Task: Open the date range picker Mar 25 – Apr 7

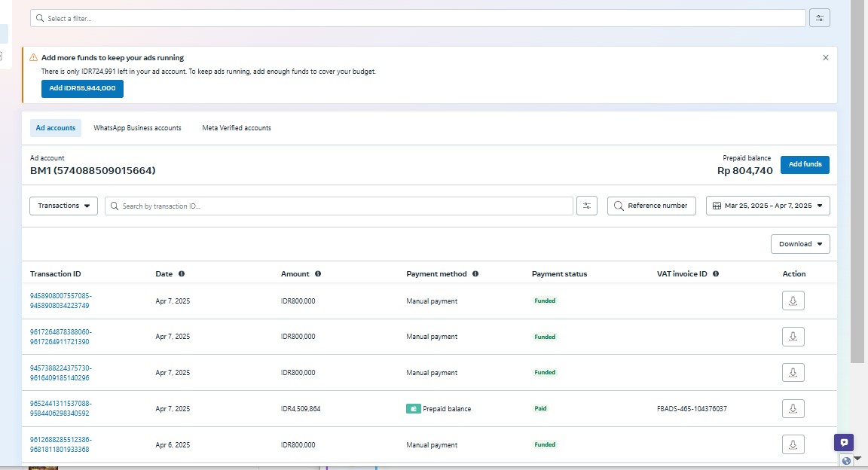Action: tap(767, 206)
